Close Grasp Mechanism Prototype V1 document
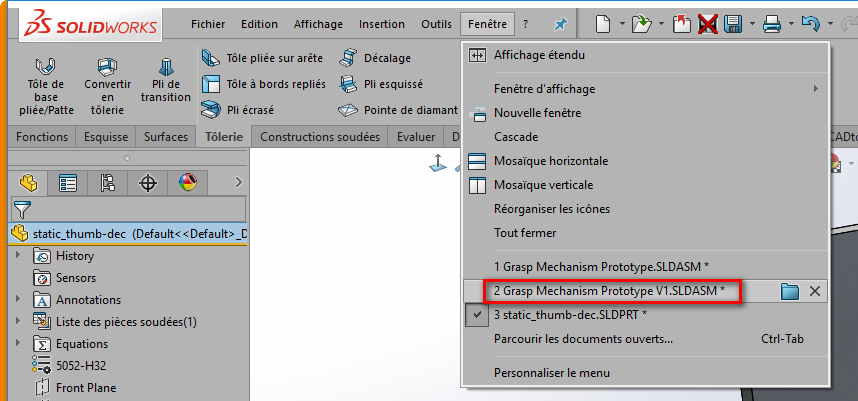Screen dimensions: 858x401 click(815, 291)
